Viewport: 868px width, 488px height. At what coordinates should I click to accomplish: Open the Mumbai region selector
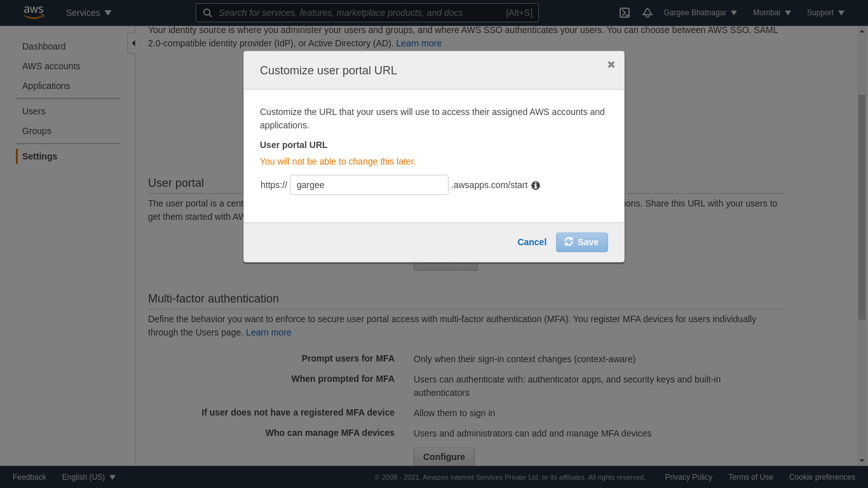point(771,13)
